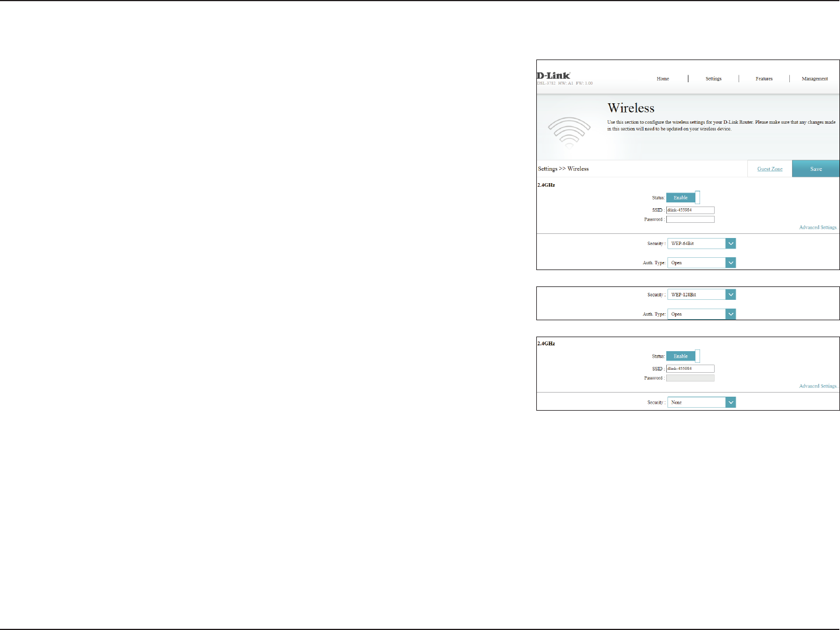Screen dimensions: 840x630
Task: Open Advanced Settings above the WEP-64Bit security
Action: click(x=818, y=228)
